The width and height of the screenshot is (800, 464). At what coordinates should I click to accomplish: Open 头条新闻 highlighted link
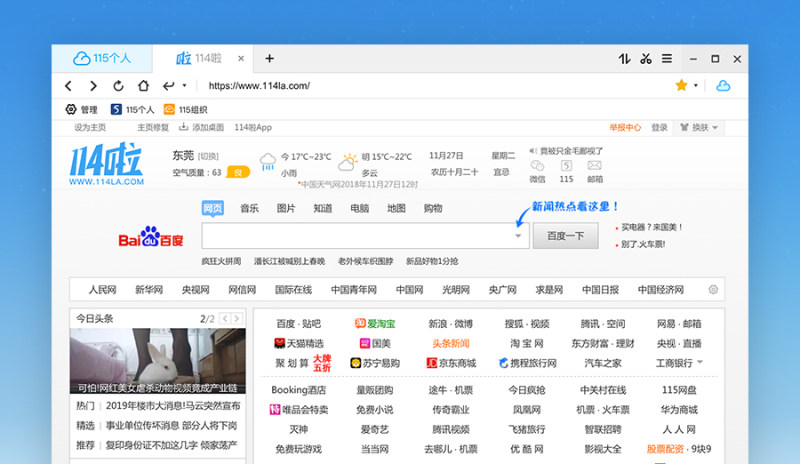pyautogui.click(x=451, y=344)
